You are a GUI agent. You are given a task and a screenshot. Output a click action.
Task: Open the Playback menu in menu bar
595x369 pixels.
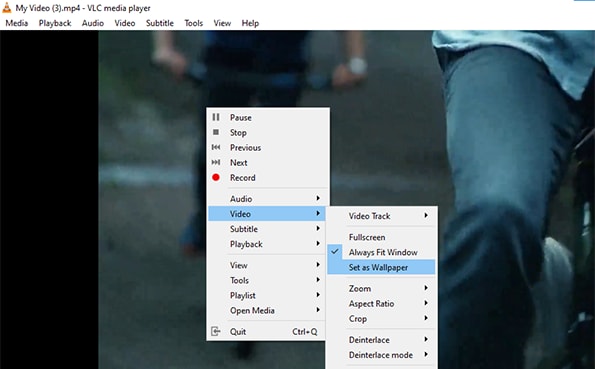[55, 23]
